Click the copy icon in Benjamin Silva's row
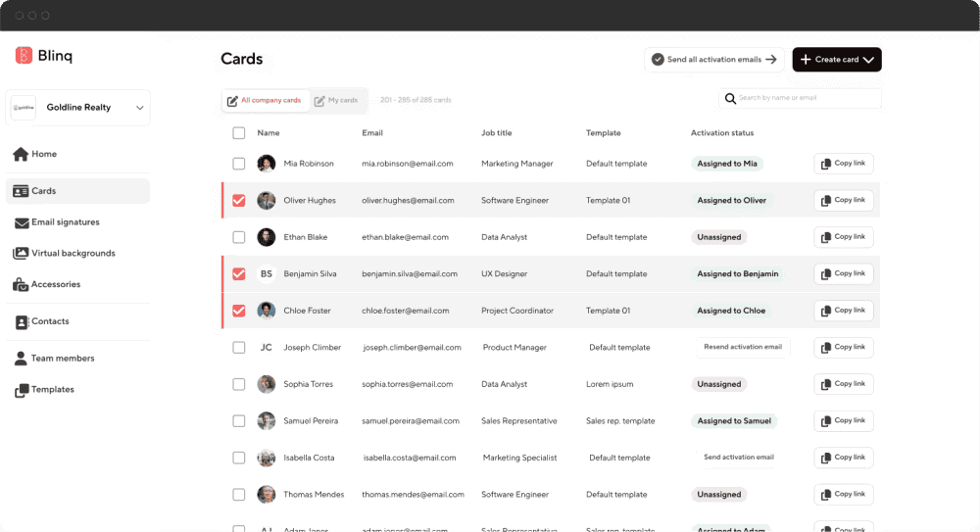Screen dimensions: 980x532 [825, 274]
